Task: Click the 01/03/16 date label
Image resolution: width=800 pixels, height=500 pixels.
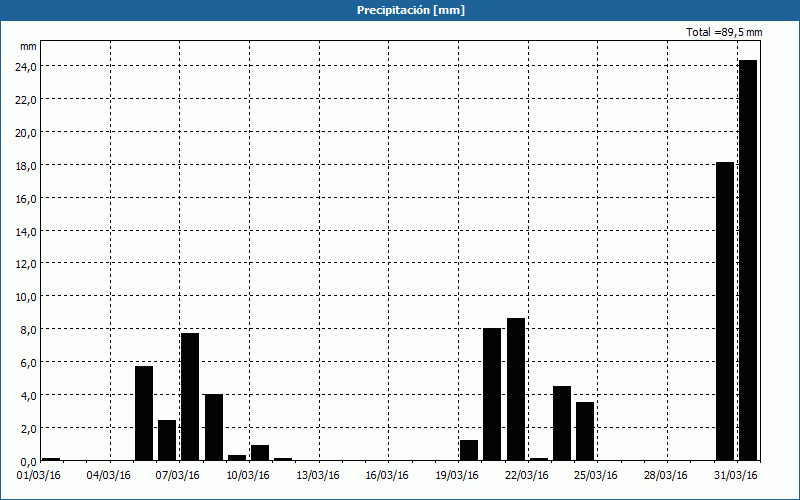Action: [x=39, y=476]
